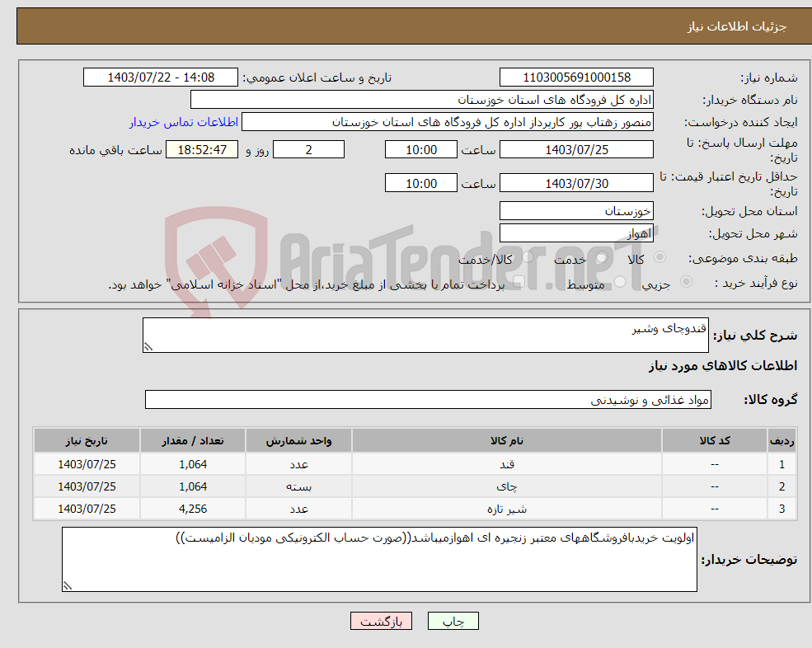Click row number 1 in the table
Screen dimensions: 812x648
pos(781,464)
